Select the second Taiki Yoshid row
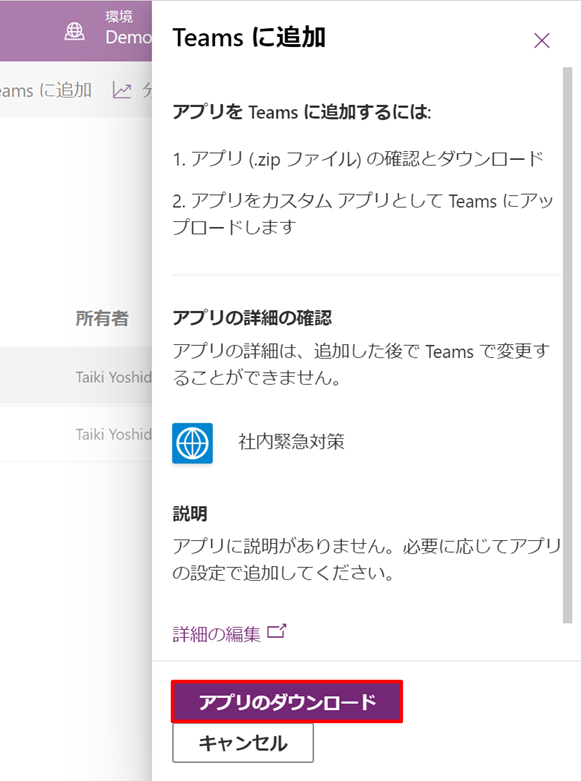The width and height of the screenshot is (581, 781). tap(76, 434)
